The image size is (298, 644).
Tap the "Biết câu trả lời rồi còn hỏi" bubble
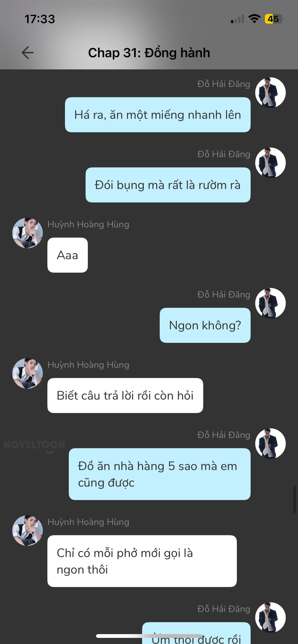(125, 395)
